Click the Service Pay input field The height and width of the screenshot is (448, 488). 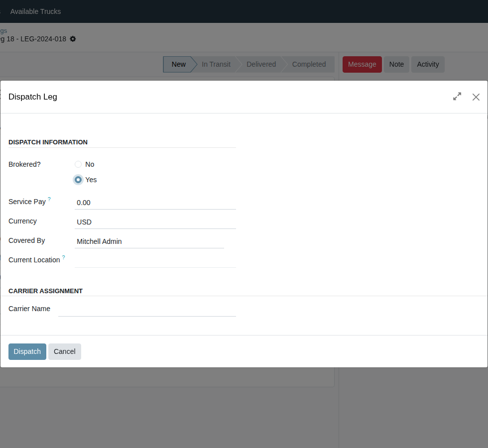[x=155, y=203]
